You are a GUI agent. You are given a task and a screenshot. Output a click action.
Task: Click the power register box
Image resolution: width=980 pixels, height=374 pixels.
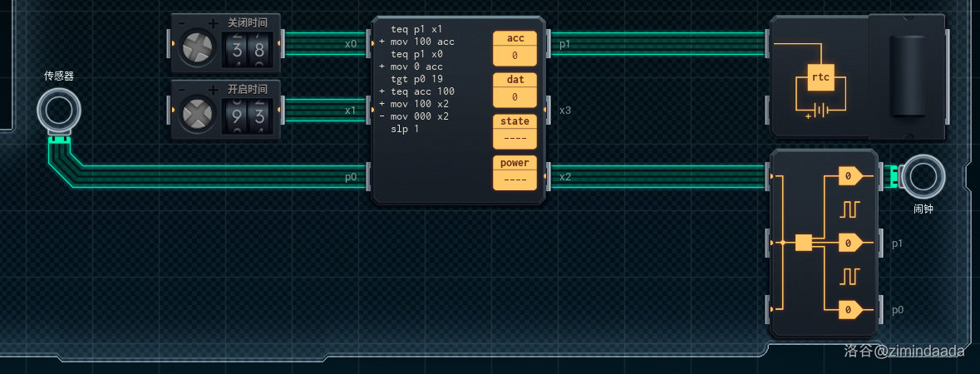point(515,172)
